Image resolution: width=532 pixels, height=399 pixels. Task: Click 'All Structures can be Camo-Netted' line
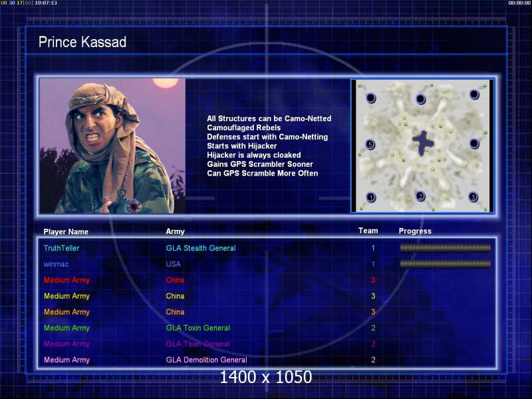tap(269, 118)
